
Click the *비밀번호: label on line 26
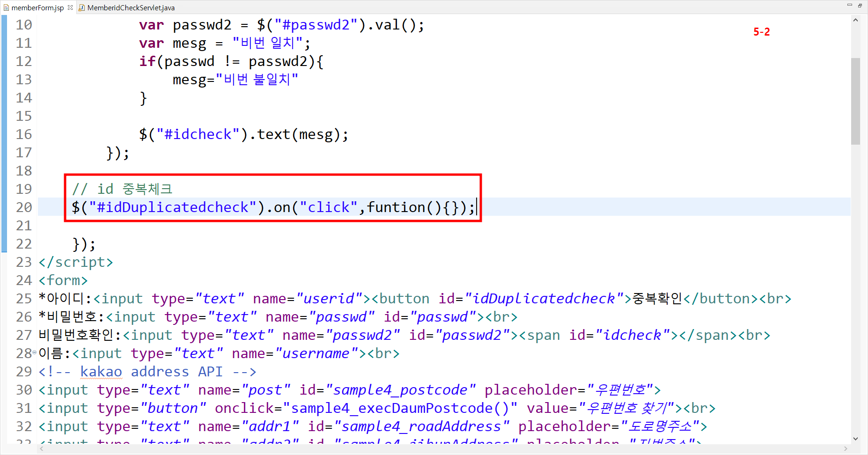click(72, 317)
